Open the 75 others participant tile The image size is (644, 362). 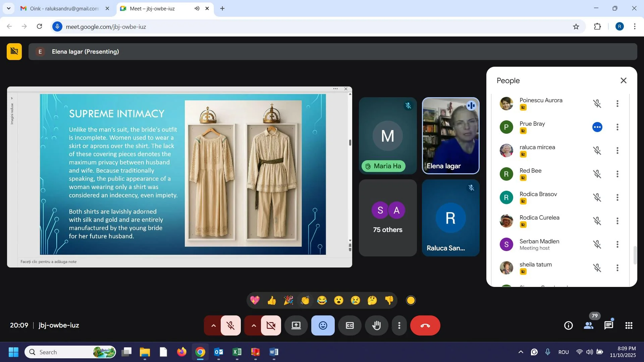(387, 218)
